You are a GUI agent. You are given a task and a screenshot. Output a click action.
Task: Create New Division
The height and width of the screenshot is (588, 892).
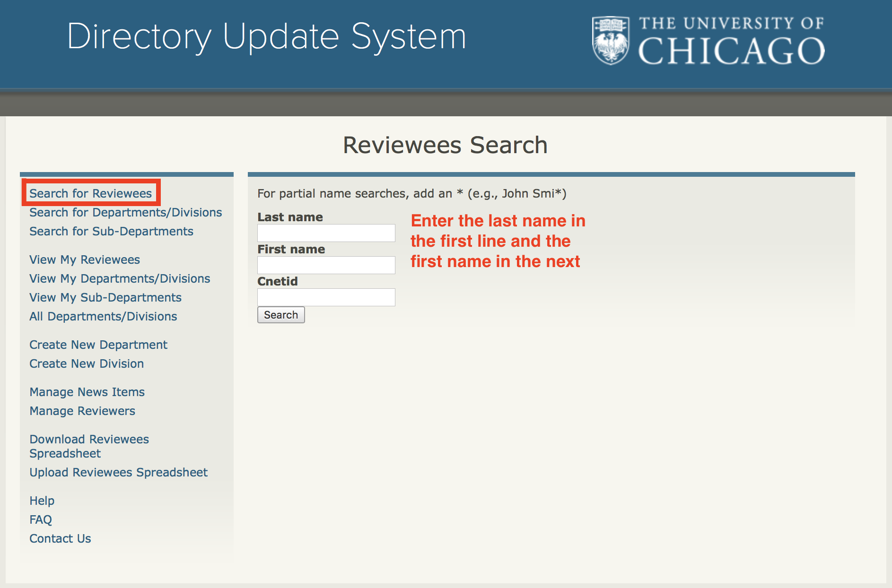[87, 363]
